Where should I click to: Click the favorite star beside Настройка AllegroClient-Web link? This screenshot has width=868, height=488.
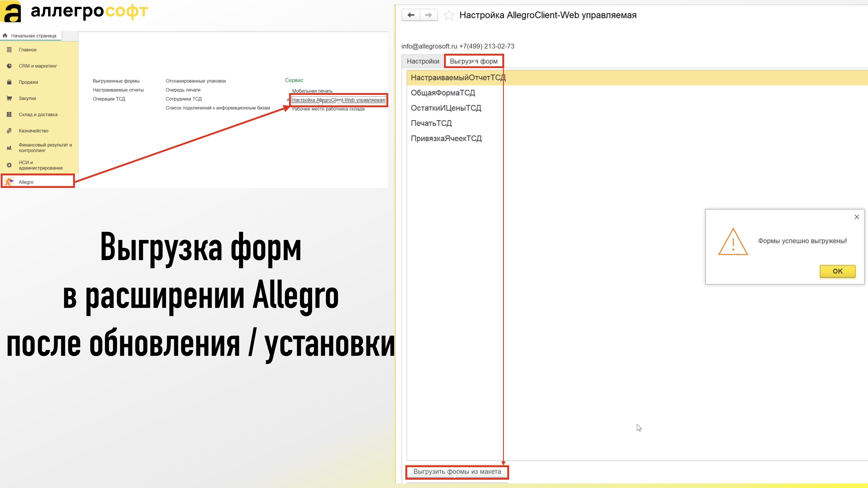click(288, 100)
